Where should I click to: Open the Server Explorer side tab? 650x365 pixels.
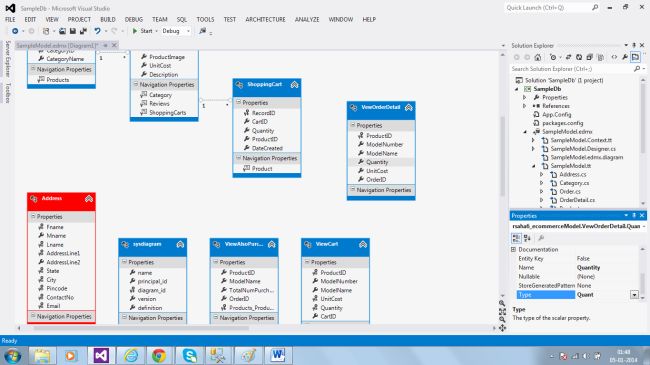coord(7,58)
